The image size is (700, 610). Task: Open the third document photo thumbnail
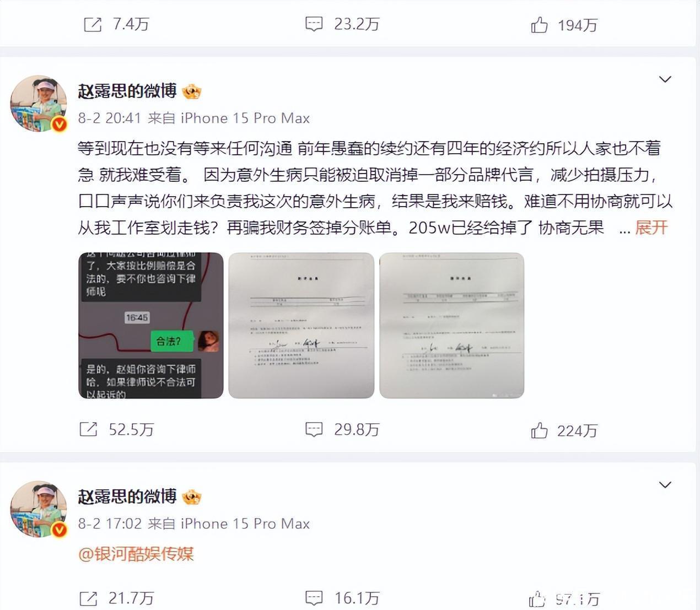[452, 325]
